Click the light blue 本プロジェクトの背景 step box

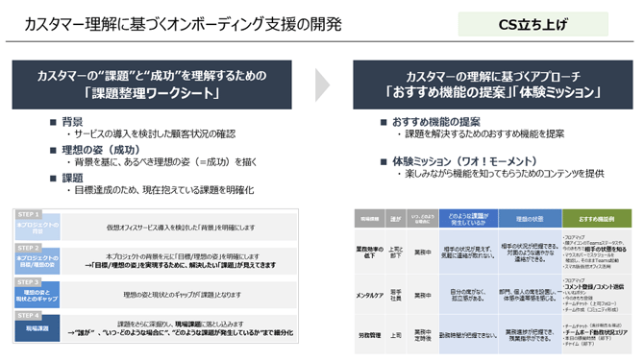pos(37,228)
